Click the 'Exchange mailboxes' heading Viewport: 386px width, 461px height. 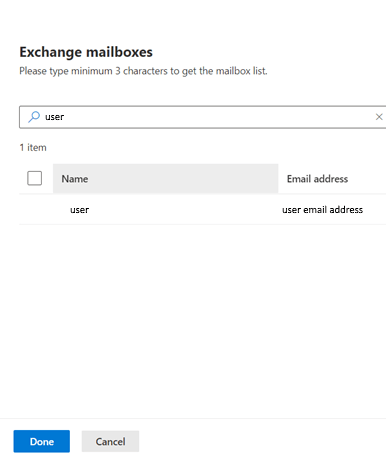(x=86, y=52)
